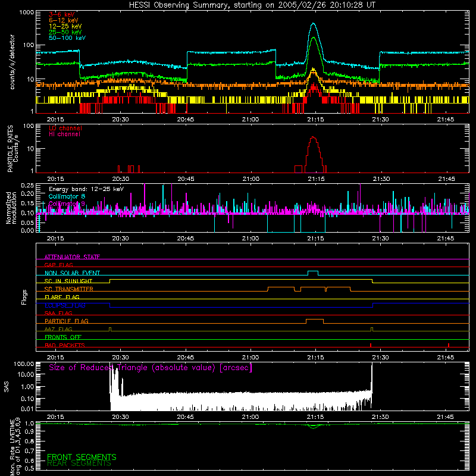Click the vertical Flags axis label

tap(24, 297)
